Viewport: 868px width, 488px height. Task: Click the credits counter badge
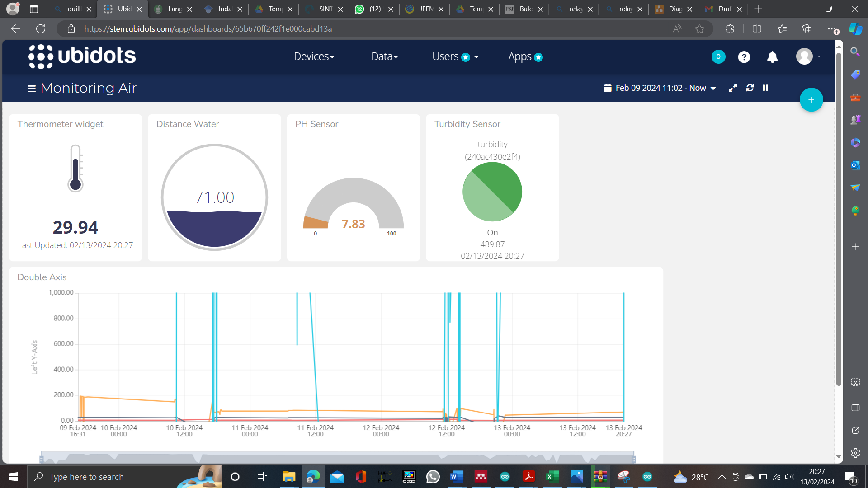coord(718,57)
